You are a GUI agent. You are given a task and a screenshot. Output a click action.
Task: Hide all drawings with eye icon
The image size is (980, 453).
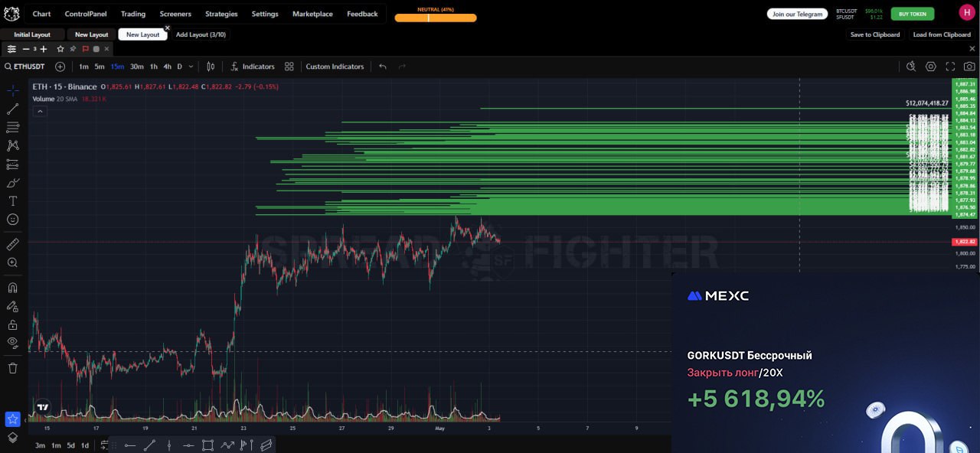click(x=12, y=343)
